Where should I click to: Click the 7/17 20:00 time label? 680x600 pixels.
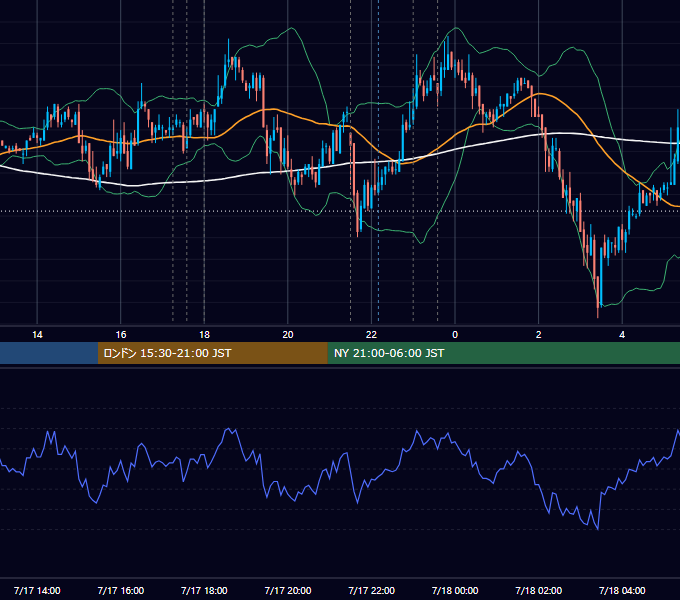point(288,590)
